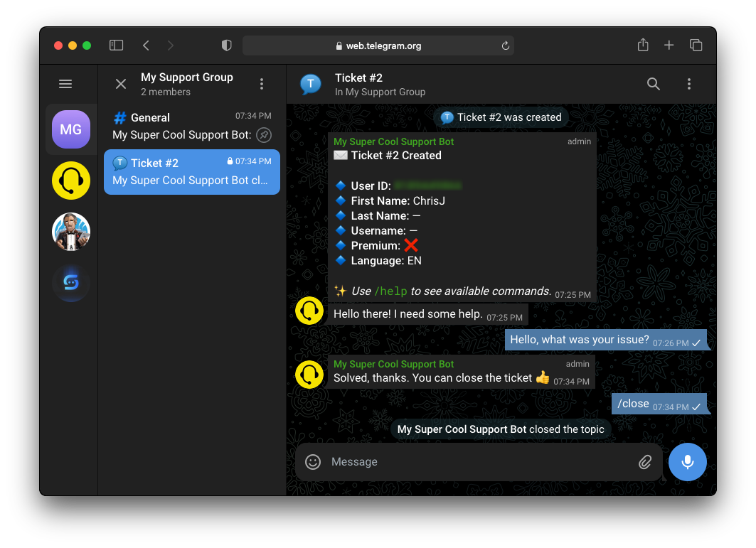Viewport: 756px width, 548px height.
Task: Click 'closed the topic' service message
Action: point(501,429)
